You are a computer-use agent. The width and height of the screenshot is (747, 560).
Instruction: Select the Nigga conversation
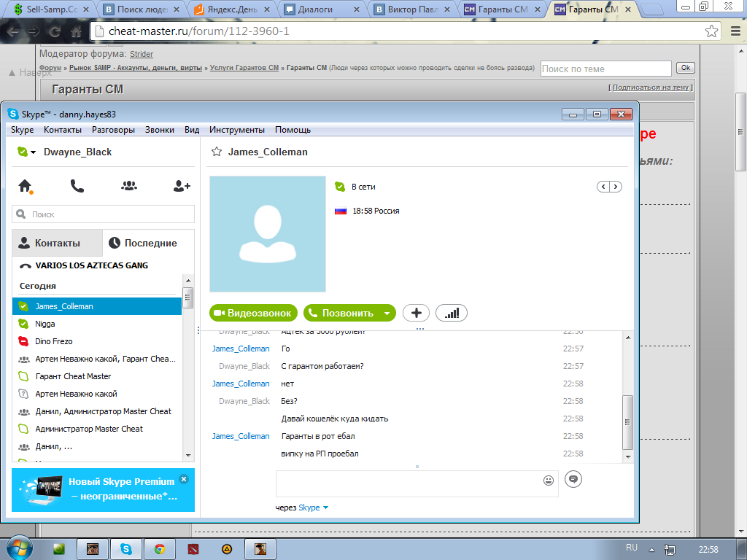point(97,324)
